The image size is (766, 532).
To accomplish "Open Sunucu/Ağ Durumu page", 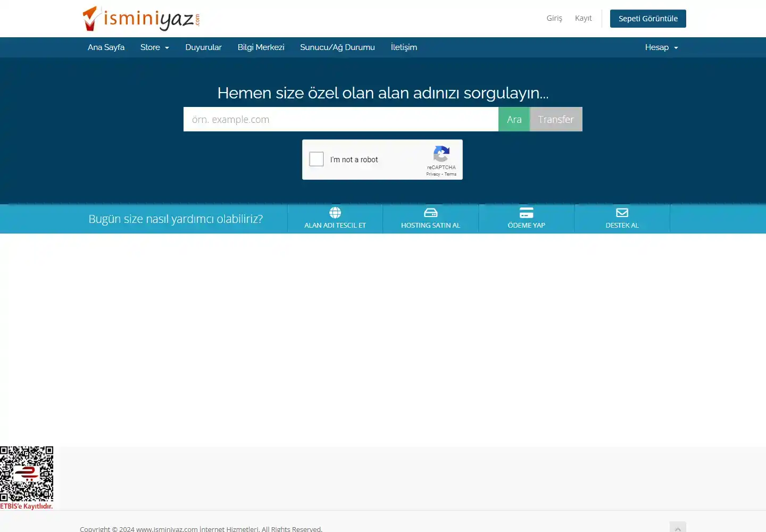I will [x=337, y=47].
